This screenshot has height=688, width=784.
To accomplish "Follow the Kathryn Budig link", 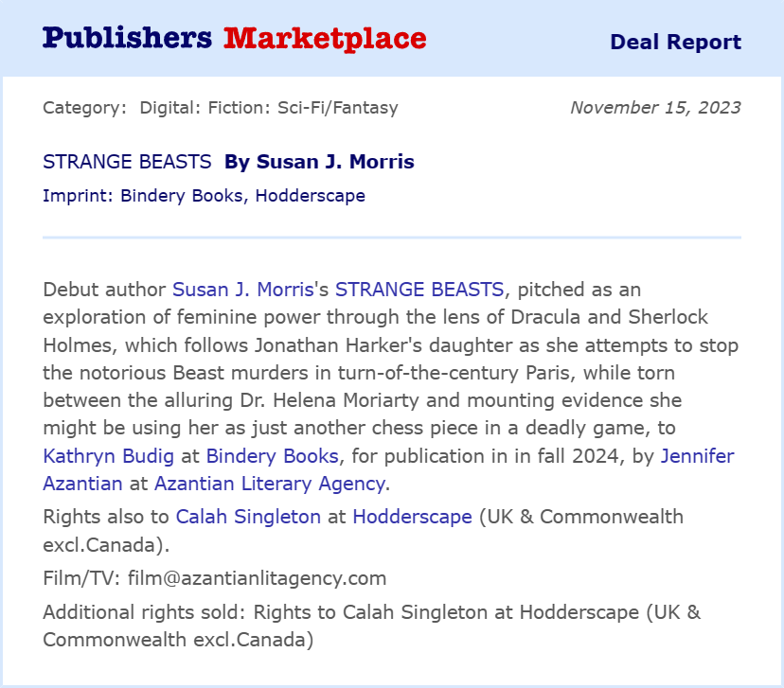I will tap(109, 455).
